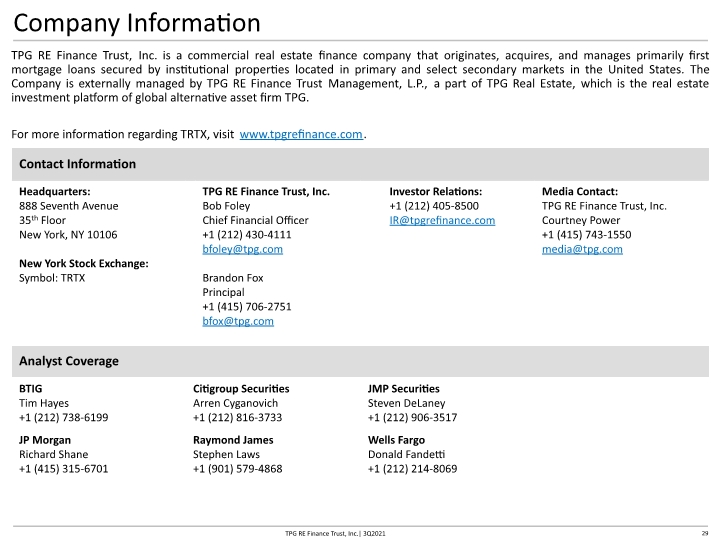Screen dimensions: 720x540
Task: Click the New York, NY 10106 text
Action: point(68,235)
